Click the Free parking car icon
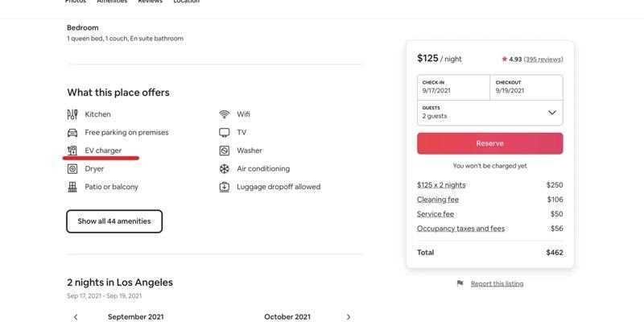The image size is (644, 322). tap(72, 133)
